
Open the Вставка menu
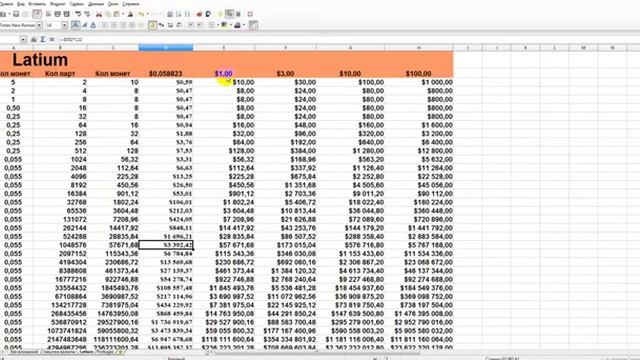(37, 4)
